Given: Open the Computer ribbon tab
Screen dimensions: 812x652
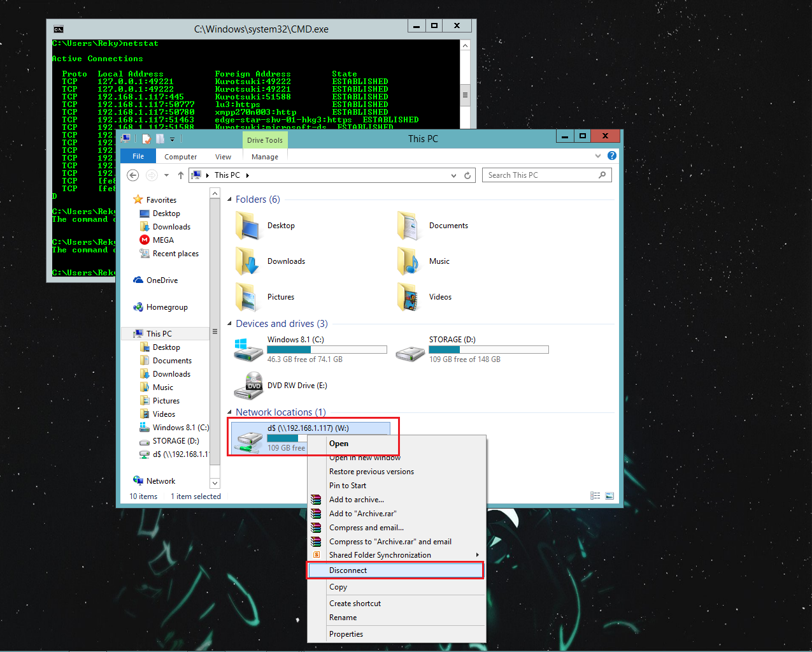Looking at the screenshot, I should (x=181, y=157).
